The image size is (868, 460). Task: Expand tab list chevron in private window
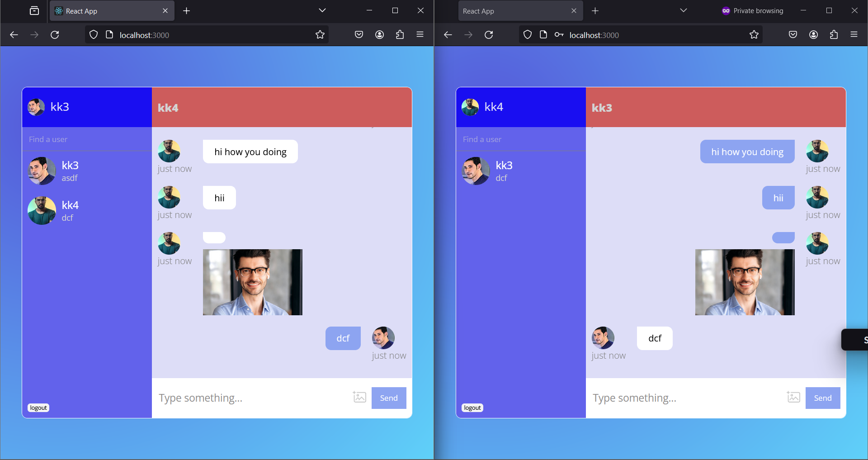click(683, 10)
